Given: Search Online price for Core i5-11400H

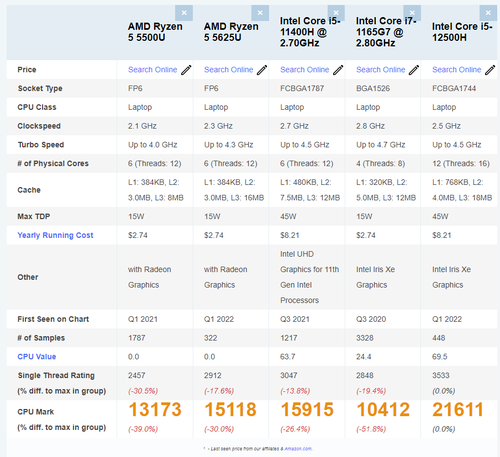Looking at the screenshot, I should tap(305, 70).
